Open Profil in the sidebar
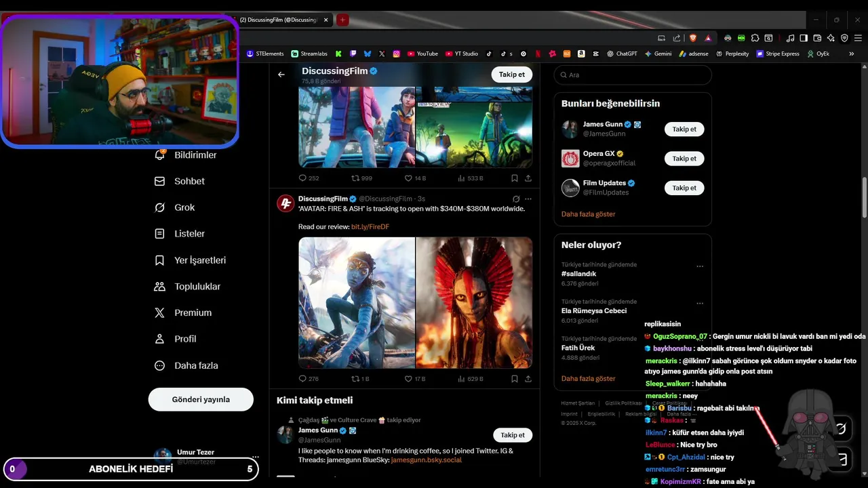The width and height of the screenshot is (868, 488). coord(175,339)
